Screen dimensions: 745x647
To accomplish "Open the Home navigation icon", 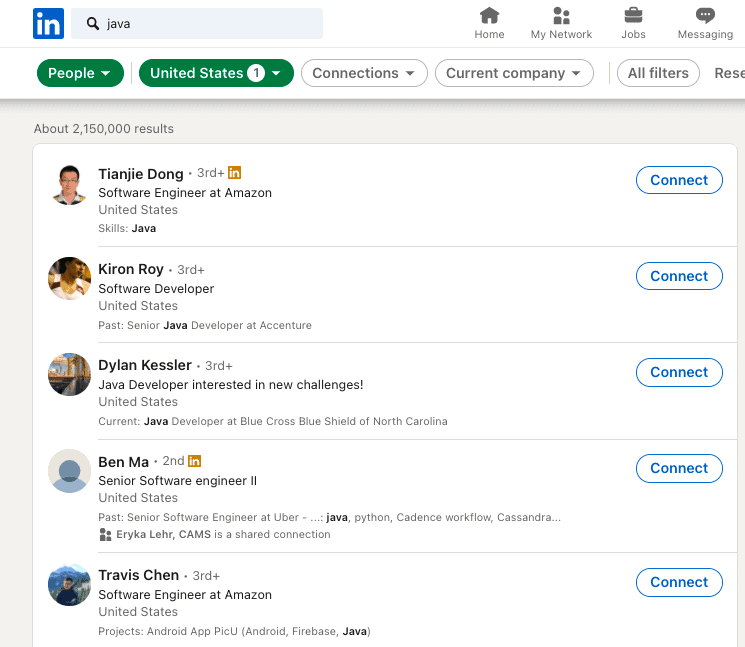I will (x=489, y=16).
